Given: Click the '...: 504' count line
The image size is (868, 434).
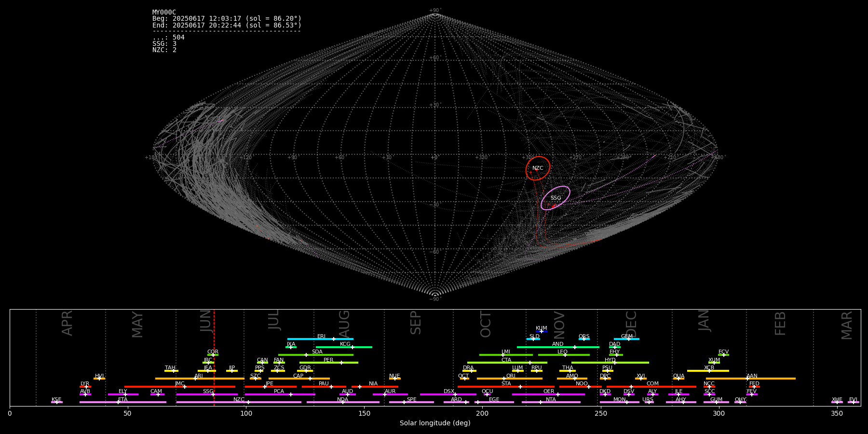Looking at the screenshot, I should 168,38.
